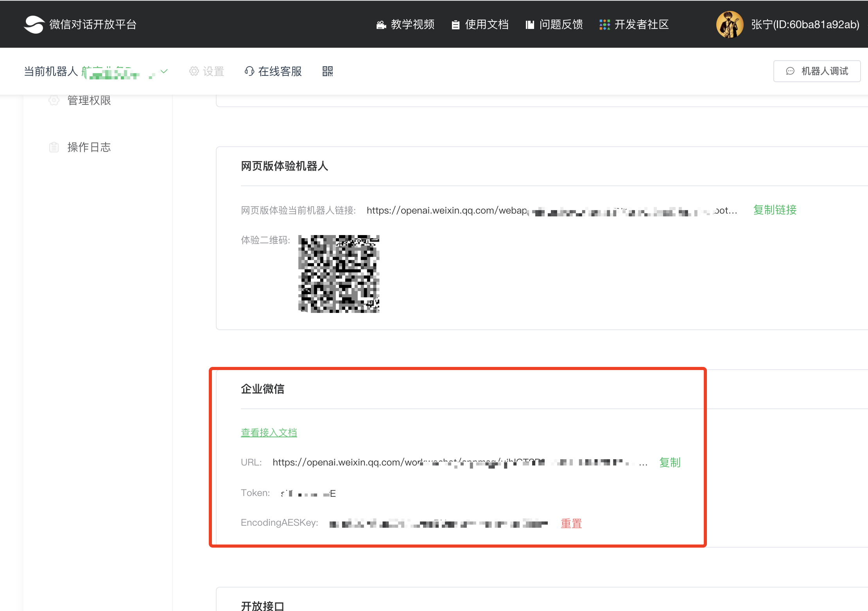Open 操作日志 in the sidebar
The image size is (868, 611).
click(89, 147)
